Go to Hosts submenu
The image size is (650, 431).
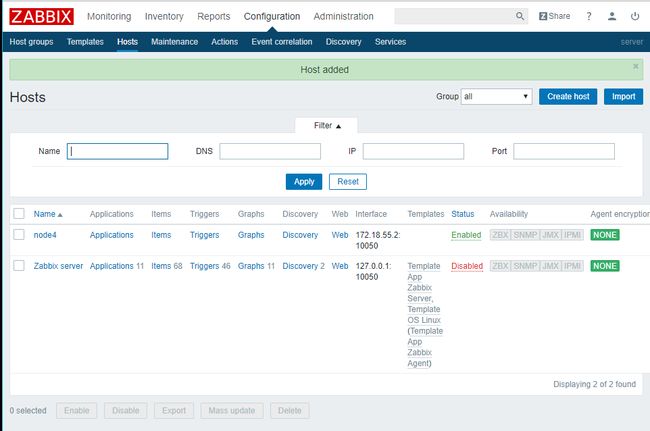coord(127,42)
